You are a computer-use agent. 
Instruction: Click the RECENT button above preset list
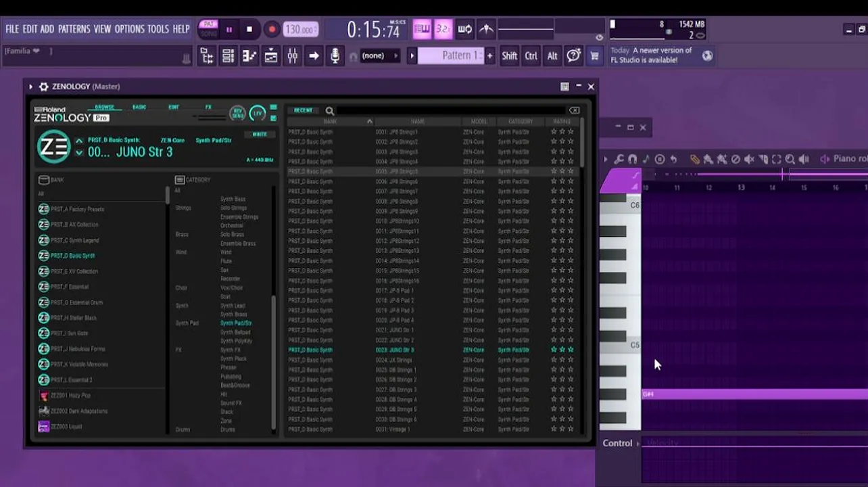(303, 110)
